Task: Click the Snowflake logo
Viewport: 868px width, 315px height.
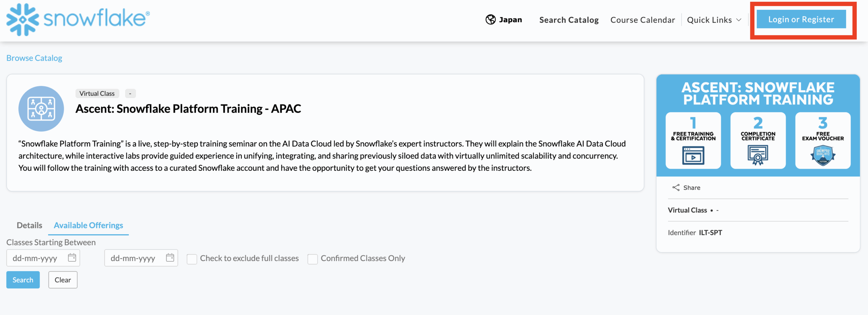Action: (78, 19)
